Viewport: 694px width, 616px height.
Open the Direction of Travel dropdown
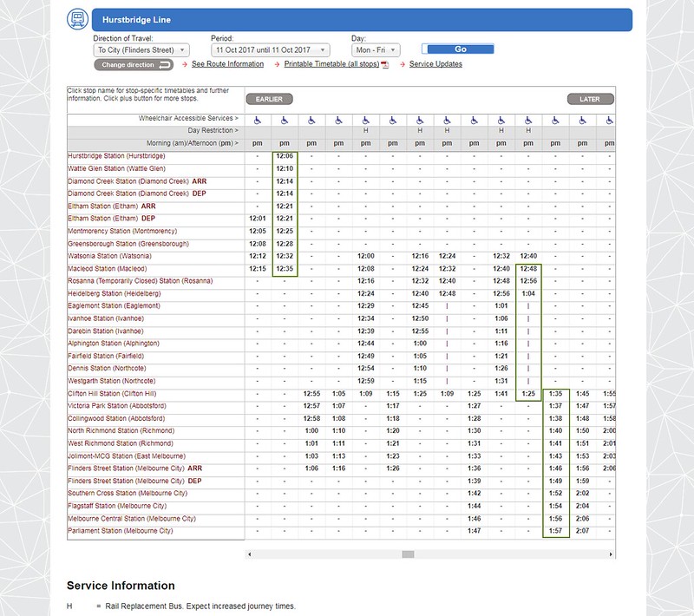pos(141,50)
